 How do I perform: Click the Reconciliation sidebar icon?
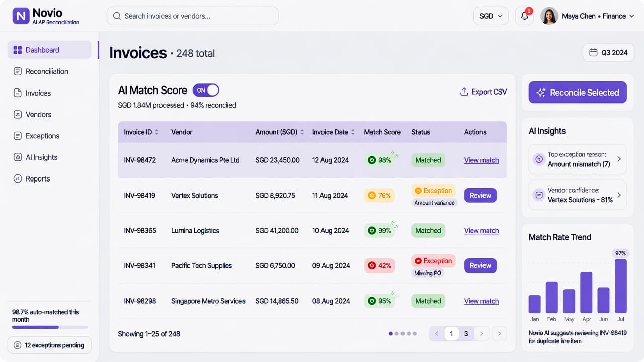click(x=18, y=71)
